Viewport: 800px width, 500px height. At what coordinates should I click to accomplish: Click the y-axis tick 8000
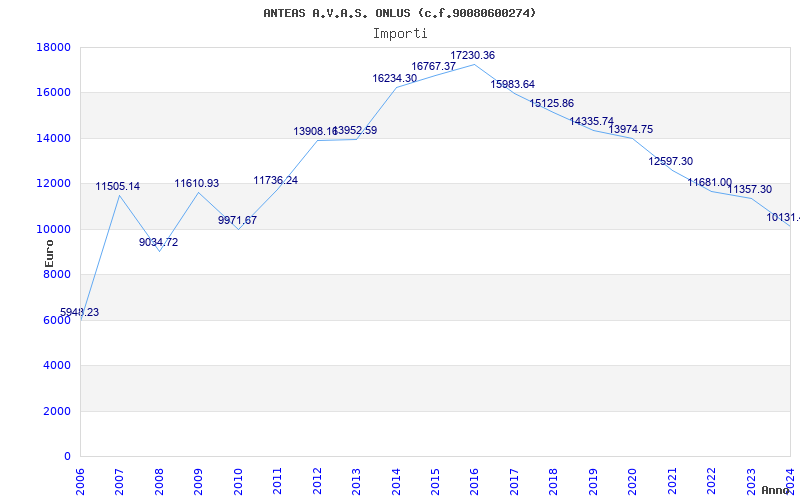click(57, 274)
